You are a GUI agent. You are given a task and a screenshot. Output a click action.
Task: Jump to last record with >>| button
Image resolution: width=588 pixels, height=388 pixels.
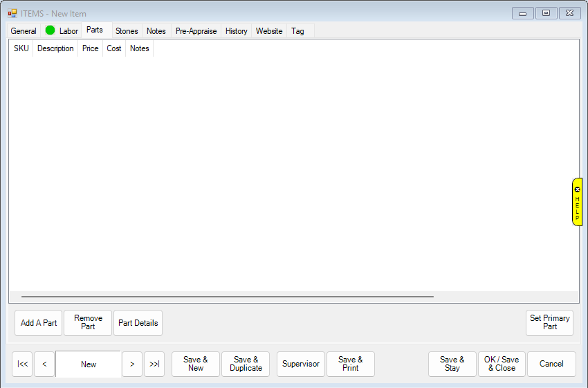154,364
